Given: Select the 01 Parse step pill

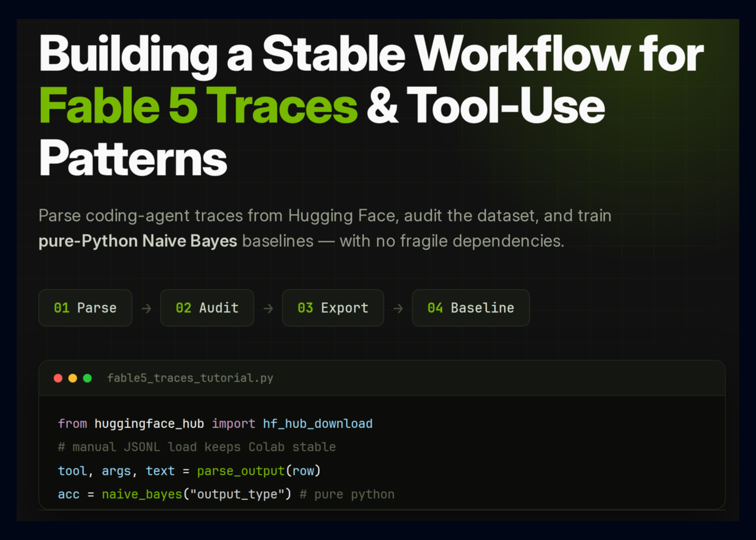Looking at the screenshot, I should pyautogui.click(x=85, y=308).
